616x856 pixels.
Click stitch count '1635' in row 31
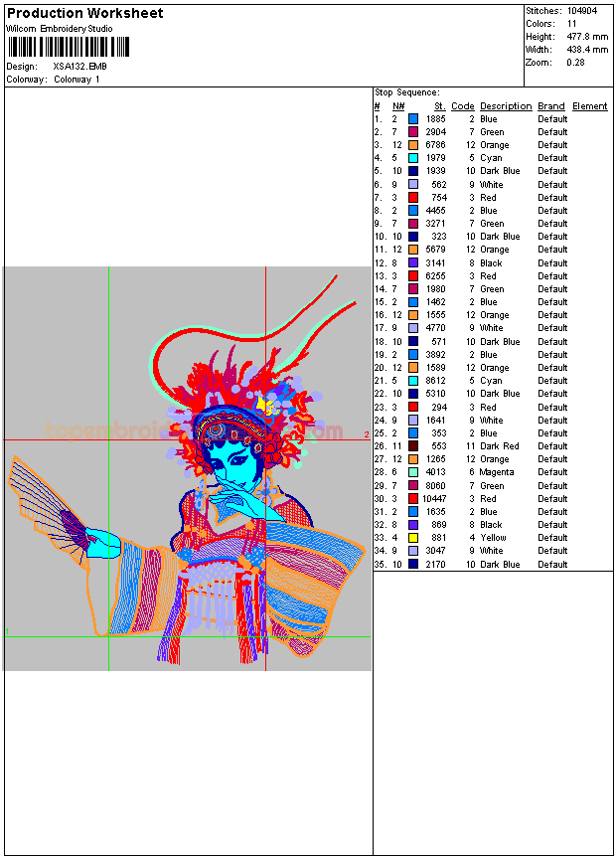click(x=436, y=512)
